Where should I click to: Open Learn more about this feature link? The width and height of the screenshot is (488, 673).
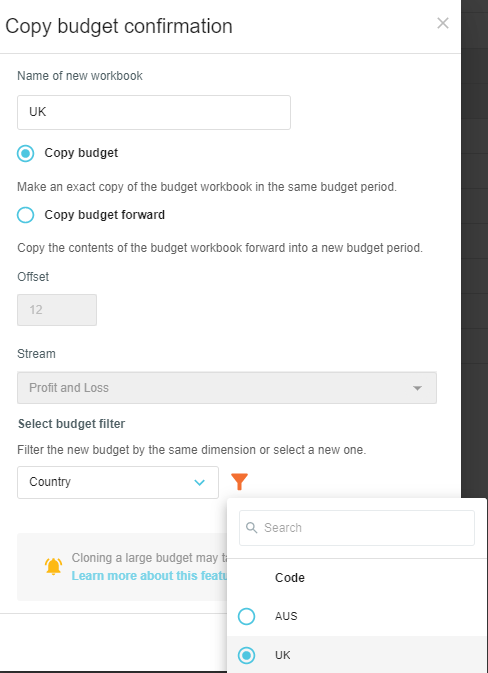(x=149, y=576)
